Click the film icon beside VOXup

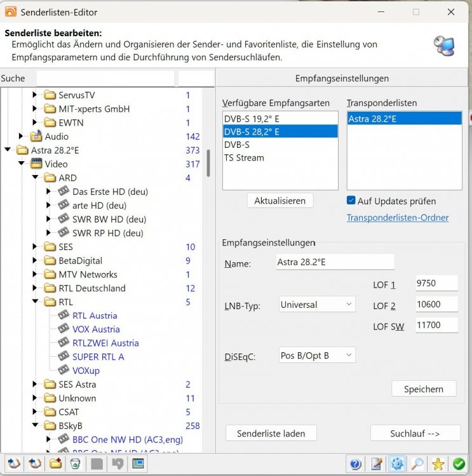[x=64, y=370]
